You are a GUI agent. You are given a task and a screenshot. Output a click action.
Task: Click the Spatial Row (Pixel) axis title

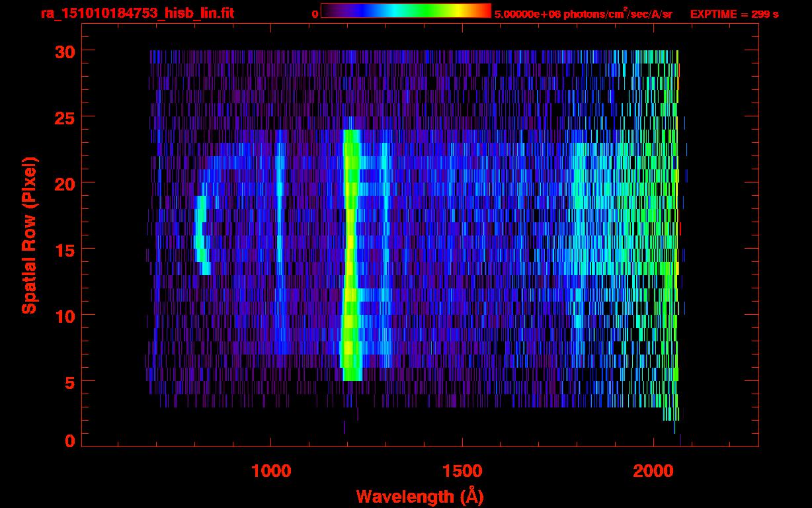pos(29,235)
